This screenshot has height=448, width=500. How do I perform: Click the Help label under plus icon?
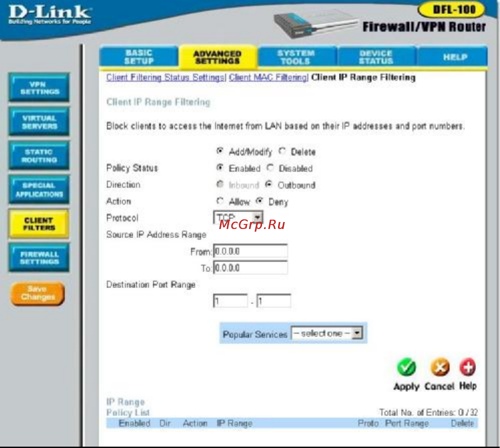[468, 386]
